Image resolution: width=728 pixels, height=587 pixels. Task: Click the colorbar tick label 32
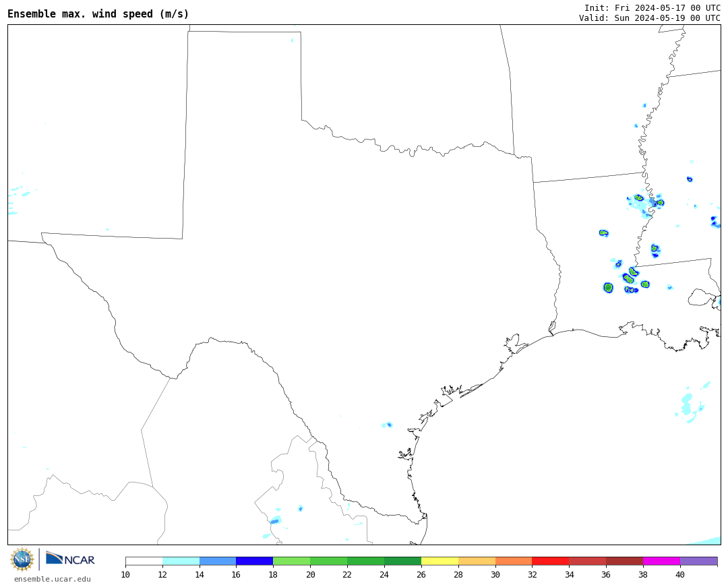[532, 574]
